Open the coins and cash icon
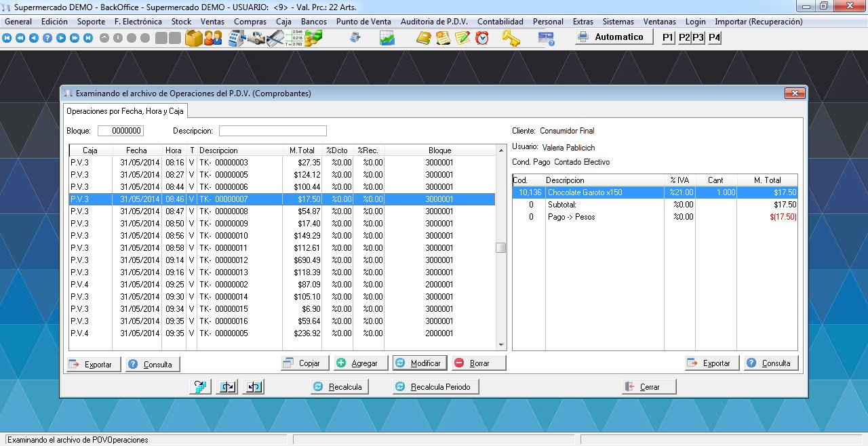The width and height of the screenshot is (868, 446). pos(313,38)
